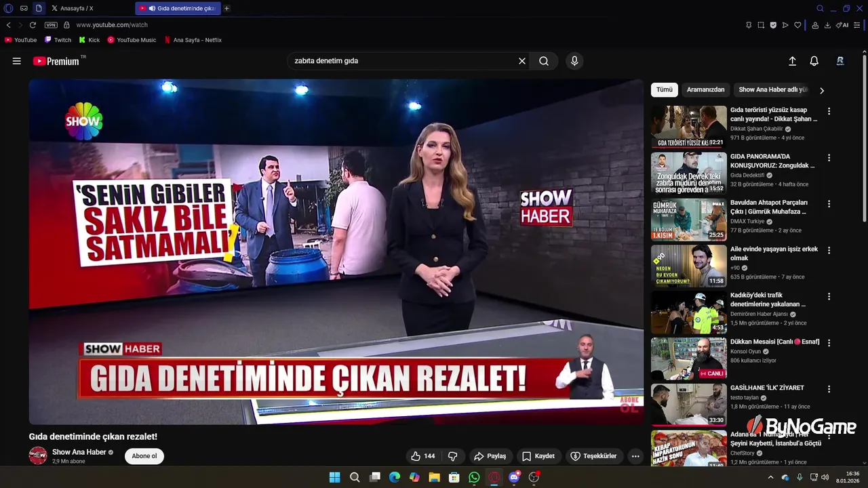868x488 pixels.
Task: Show more chips with right chevron
Action: click(x=822, y=90)
